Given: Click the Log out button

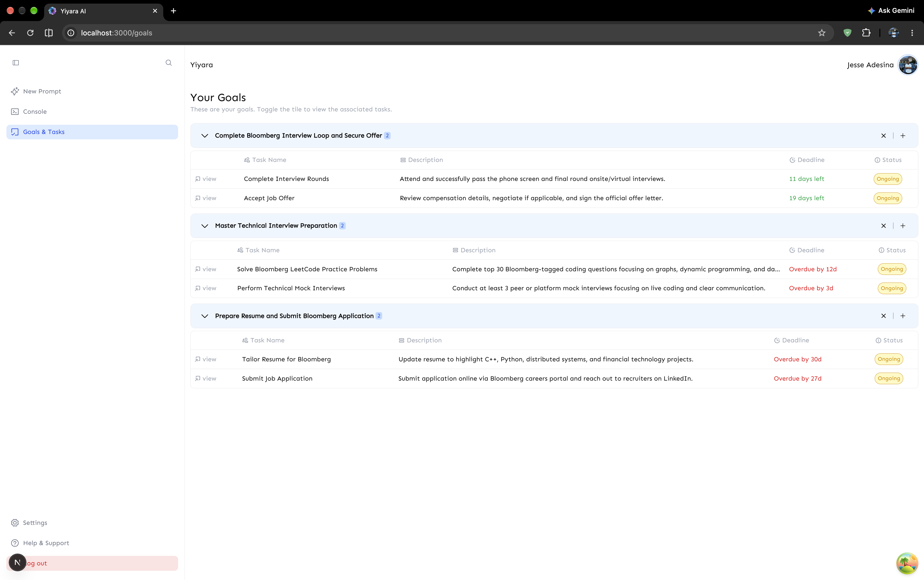Looking at the screenshot, I should click(x=92, y=564).
